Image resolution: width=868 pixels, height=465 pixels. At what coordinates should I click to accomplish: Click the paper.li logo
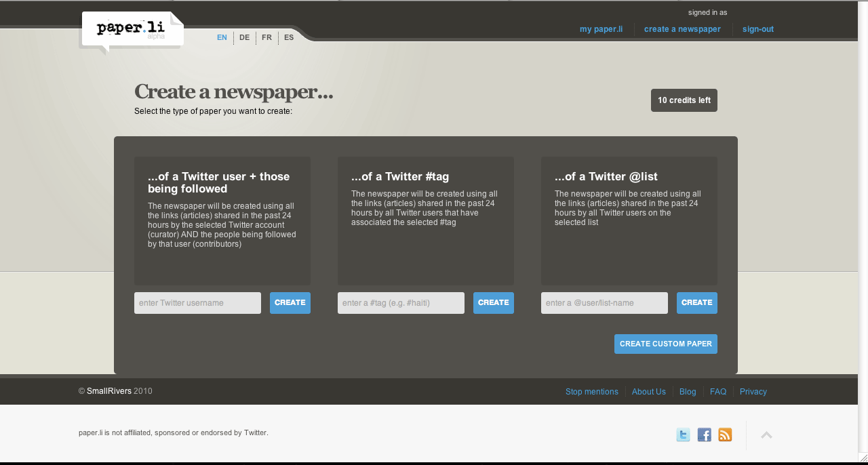click(x=132, y=29)
